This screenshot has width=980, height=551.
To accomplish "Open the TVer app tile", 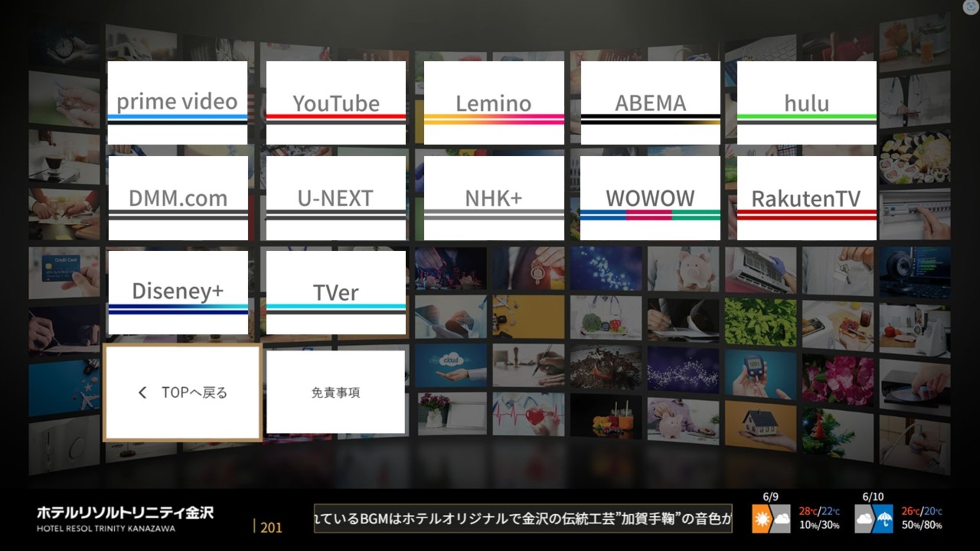I will point(336,292).
